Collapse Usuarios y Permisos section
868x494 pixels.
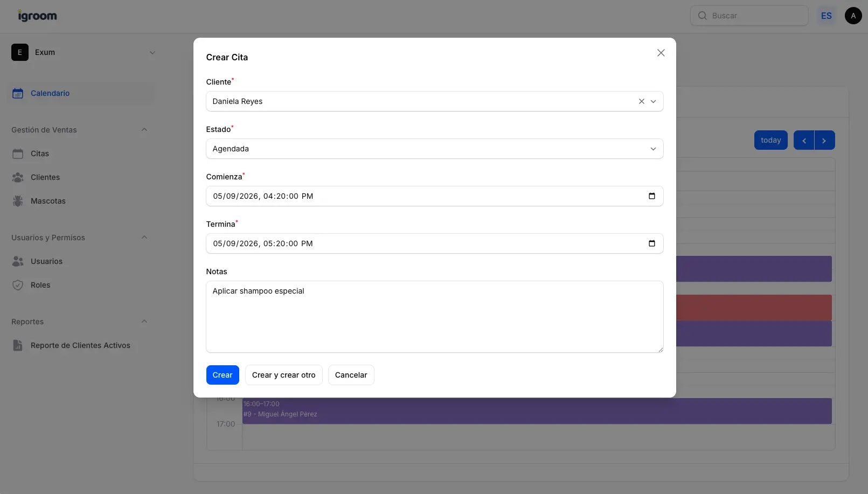[x=144, y=238]
